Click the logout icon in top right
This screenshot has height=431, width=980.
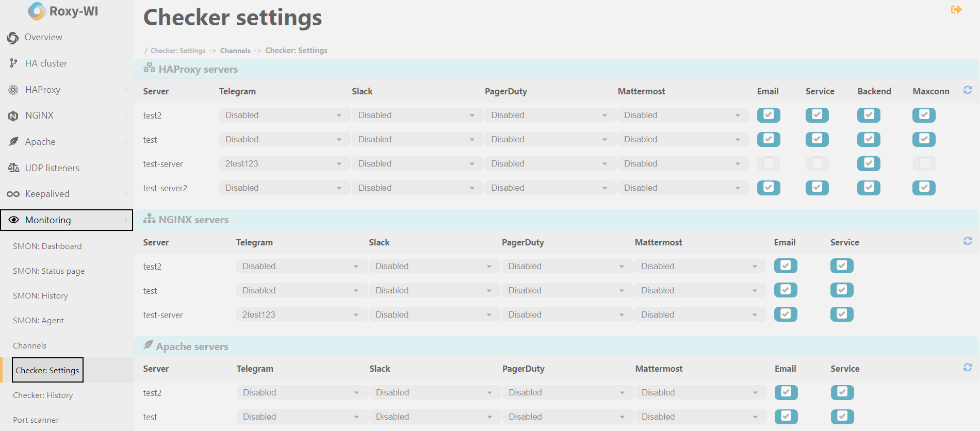pos(956,10)
